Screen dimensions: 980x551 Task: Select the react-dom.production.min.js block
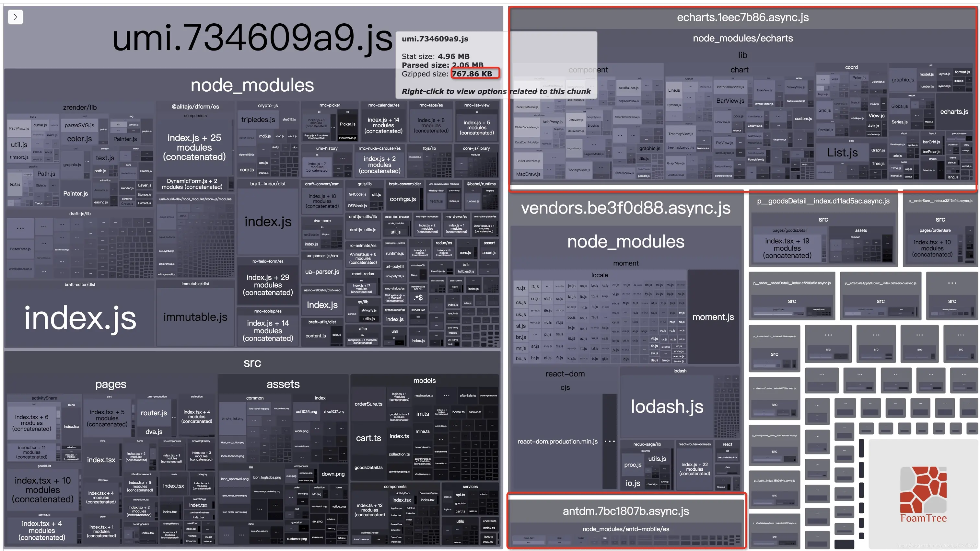tap(557, 442)
